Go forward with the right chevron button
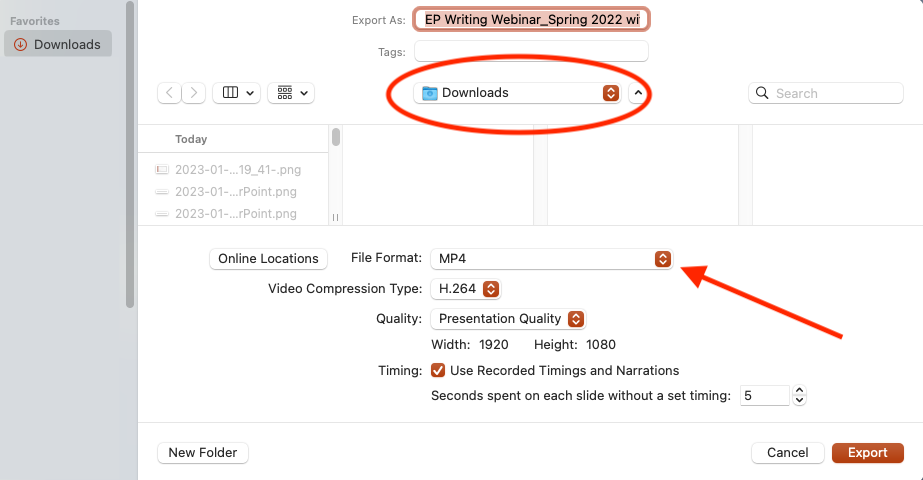Image resolution: width=923 pixels, height=480 pixels. pos(194,93)
